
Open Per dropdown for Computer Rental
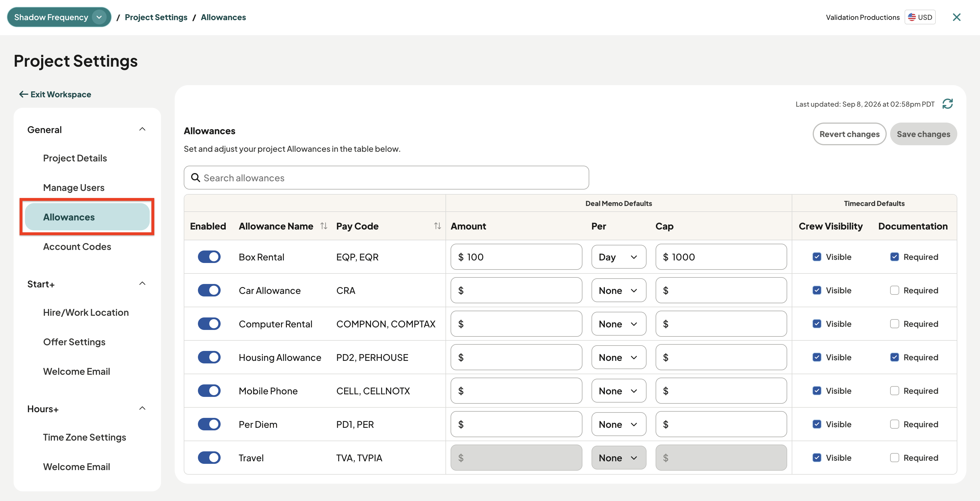[618, 324]
